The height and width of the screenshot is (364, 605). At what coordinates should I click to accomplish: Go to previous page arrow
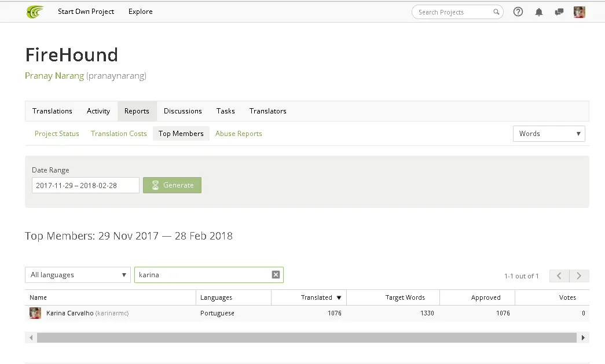[559, 275]
